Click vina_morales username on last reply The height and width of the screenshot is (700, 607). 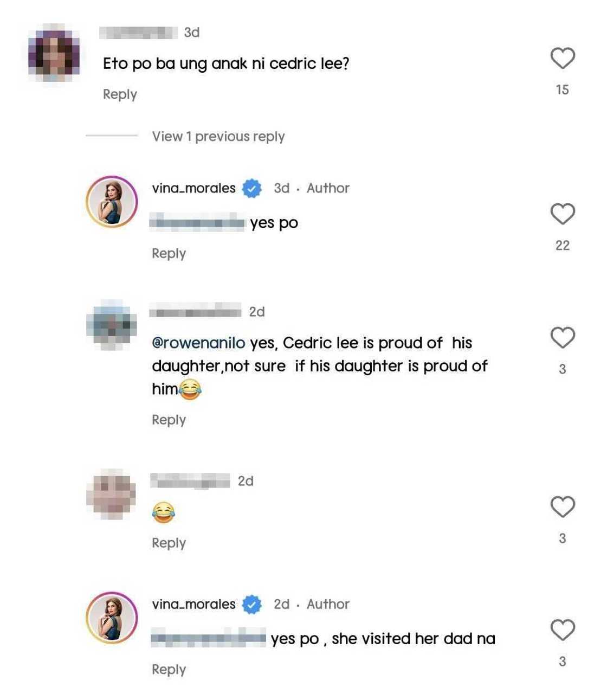(193, 604)
